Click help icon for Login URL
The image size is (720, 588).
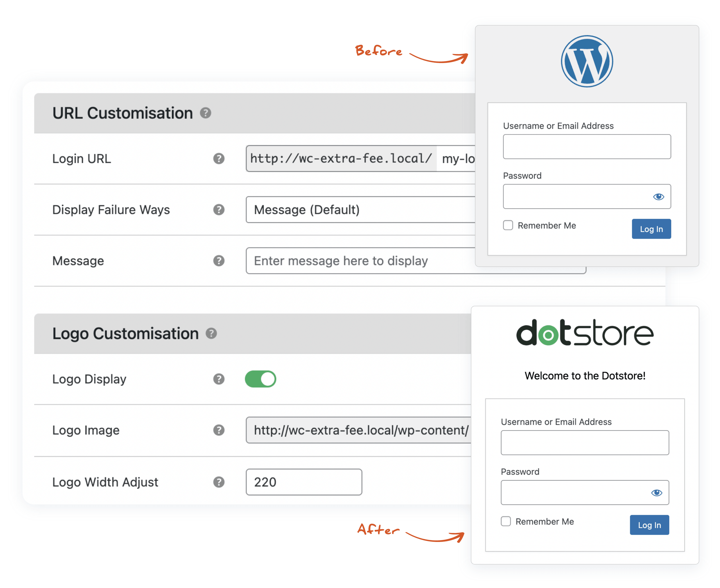click(219, 159)
